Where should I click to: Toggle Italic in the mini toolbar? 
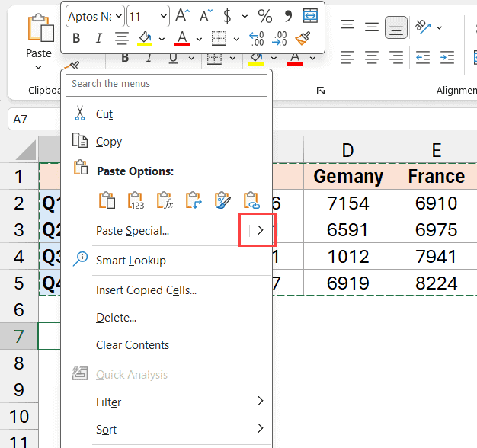98,38
